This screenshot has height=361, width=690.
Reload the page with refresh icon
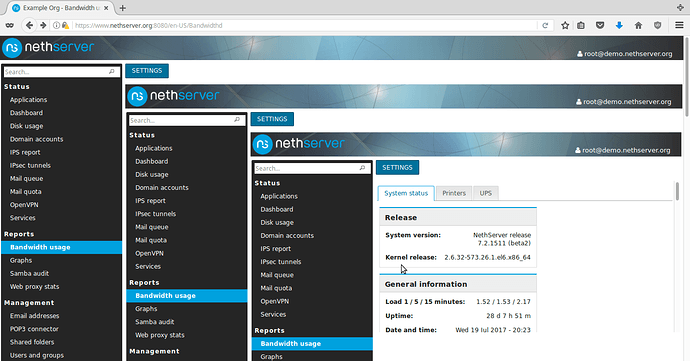click(x=545, y=26)
